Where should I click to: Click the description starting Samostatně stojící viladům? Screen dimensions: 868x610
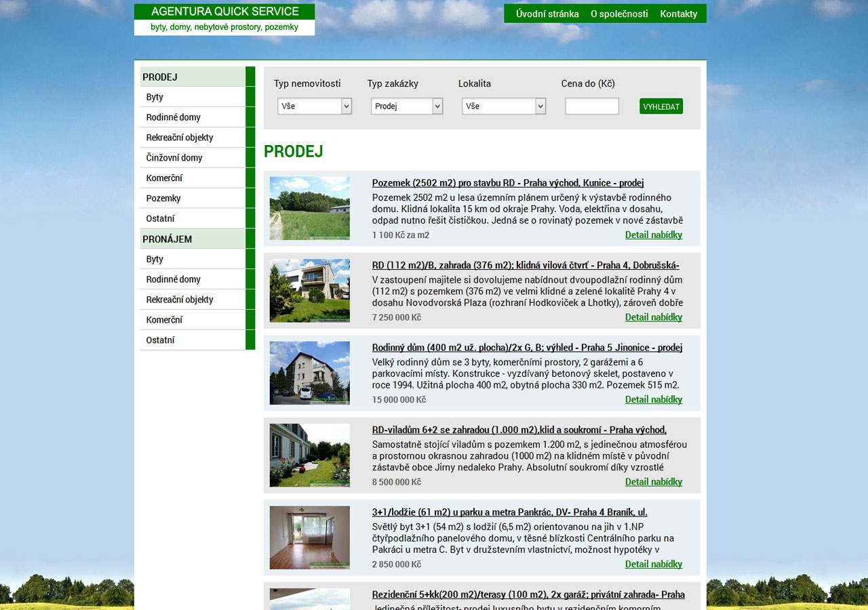[x=530, y=455]
